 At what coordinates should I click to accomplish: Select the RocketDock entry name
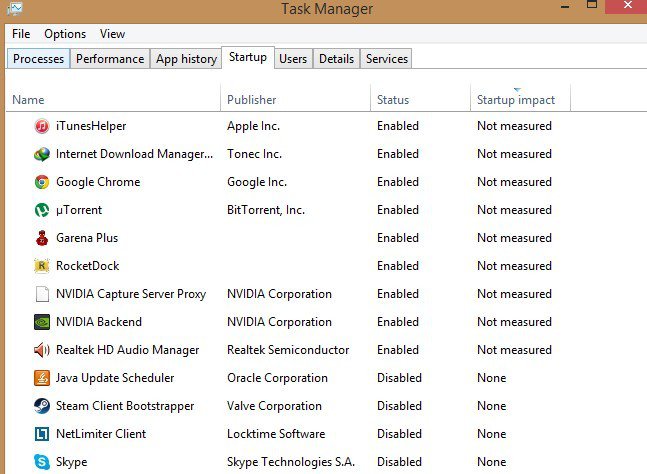coord(87,266)
